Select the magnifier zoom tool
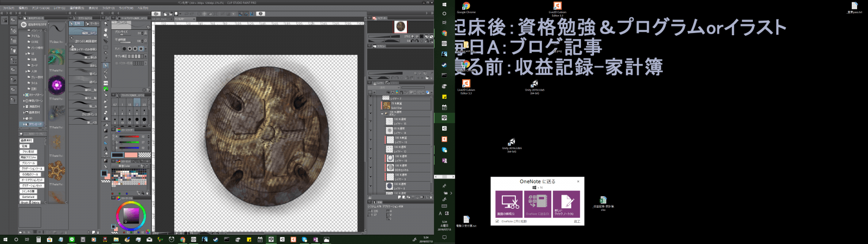 106,24
